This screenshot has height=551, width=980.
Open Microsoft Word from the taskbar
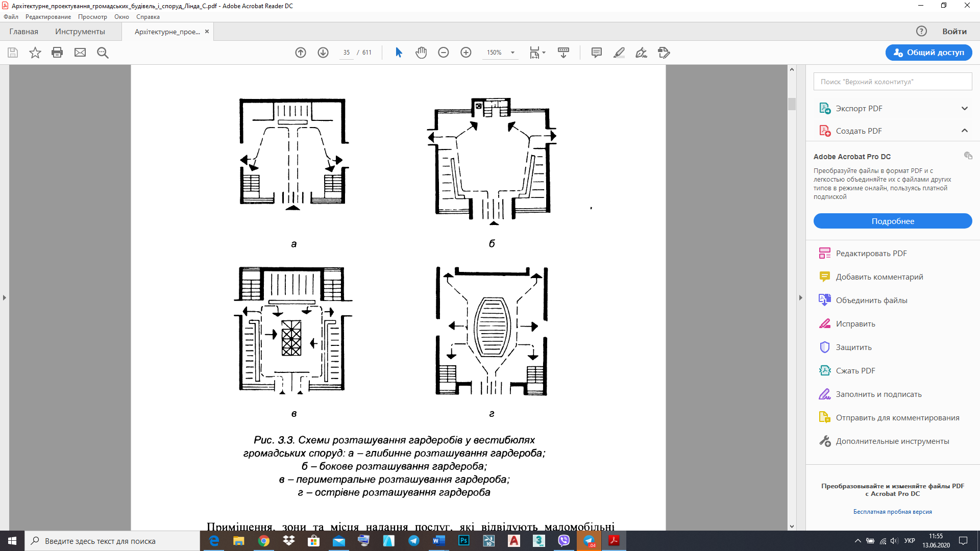click(438, 541)
